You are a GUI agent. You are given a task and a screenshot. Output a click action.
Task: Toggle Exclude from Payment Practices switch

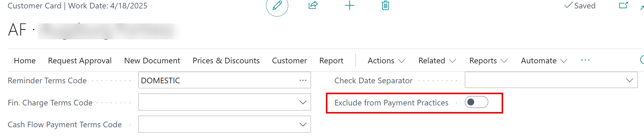476,102
